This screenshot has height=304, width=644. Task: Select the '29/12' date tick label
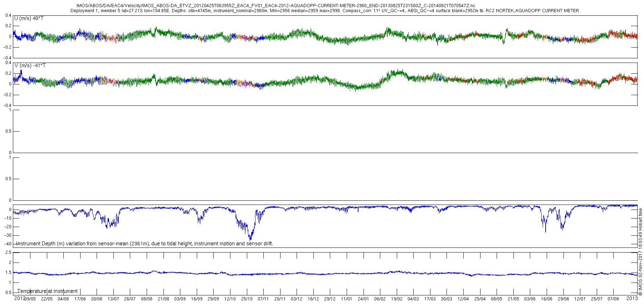click(x=330, y=299)
